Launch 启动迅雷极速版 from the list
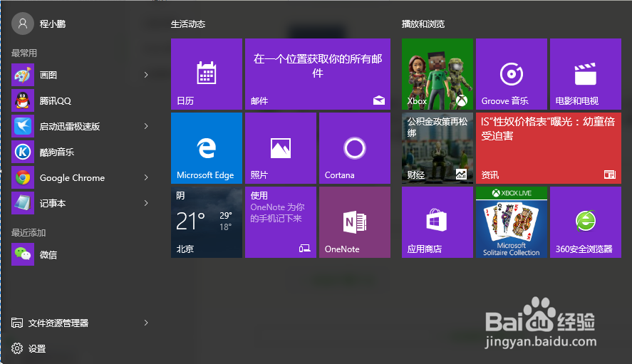 [x=81, y=126]
